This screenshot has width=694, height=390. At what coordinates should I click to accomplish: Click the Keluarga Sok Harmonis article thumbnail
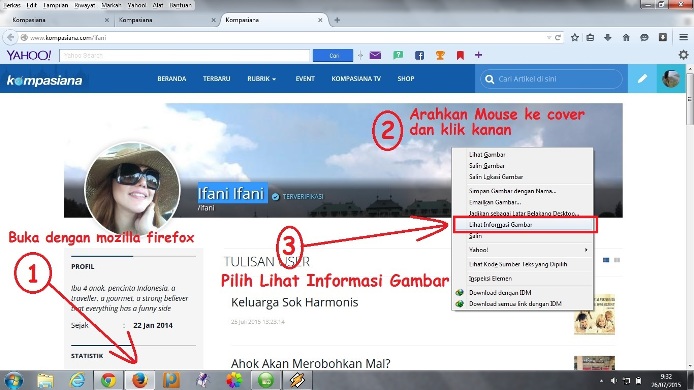pyautogui.click(x=594, y=315)
